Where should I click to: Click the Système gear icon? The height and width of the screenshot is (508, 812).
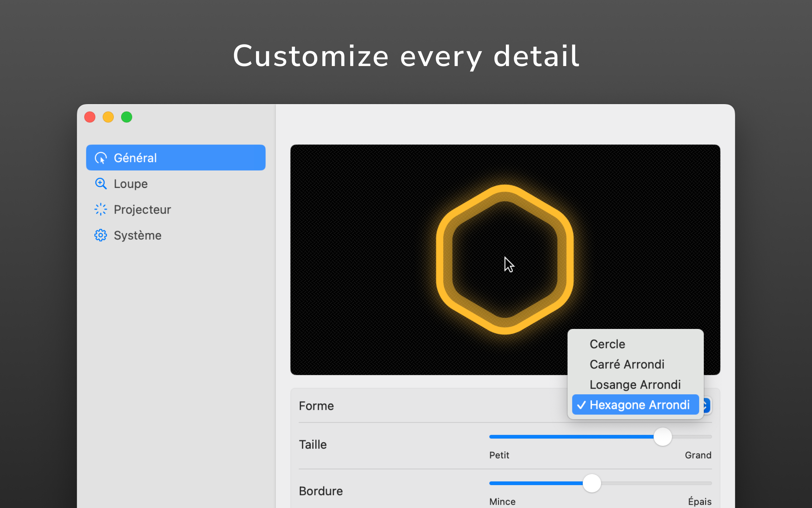[x=101, y=235]
